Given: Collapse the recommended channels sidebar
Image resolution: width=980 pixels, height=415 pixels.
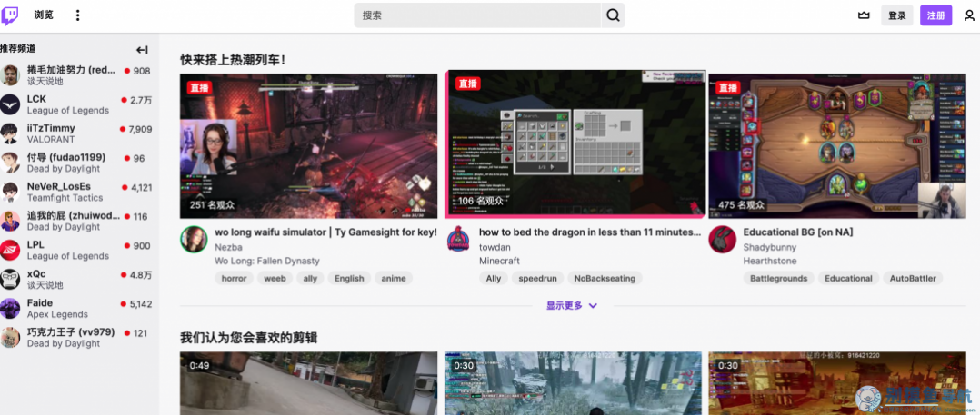Looking at the screenshot, I should click(143, 50).
